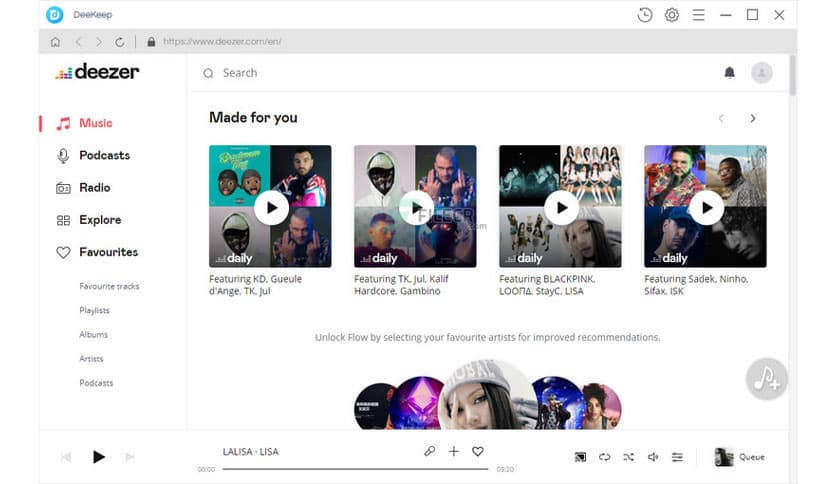Show the previous Made for you cards
Image resolution: width=836 pixels, height=484 pixels.
[x=721, y=118]
